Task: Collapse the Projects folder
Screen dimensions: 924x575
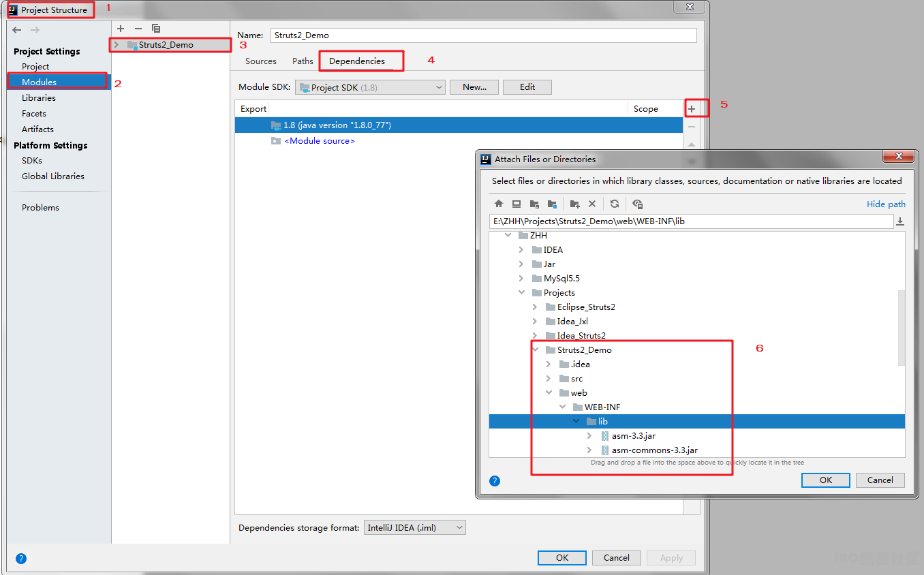Action: coord(521,292)
